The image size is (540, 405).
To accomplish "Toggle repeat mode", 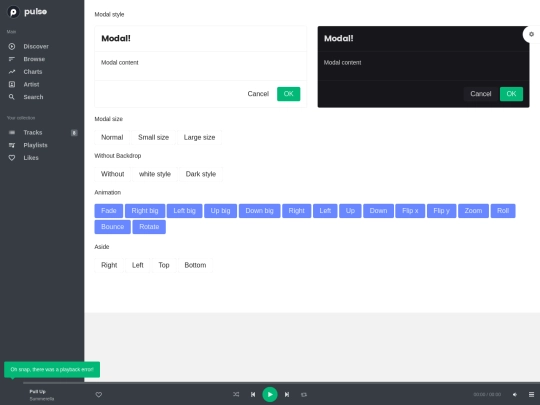I will (304, 395).
